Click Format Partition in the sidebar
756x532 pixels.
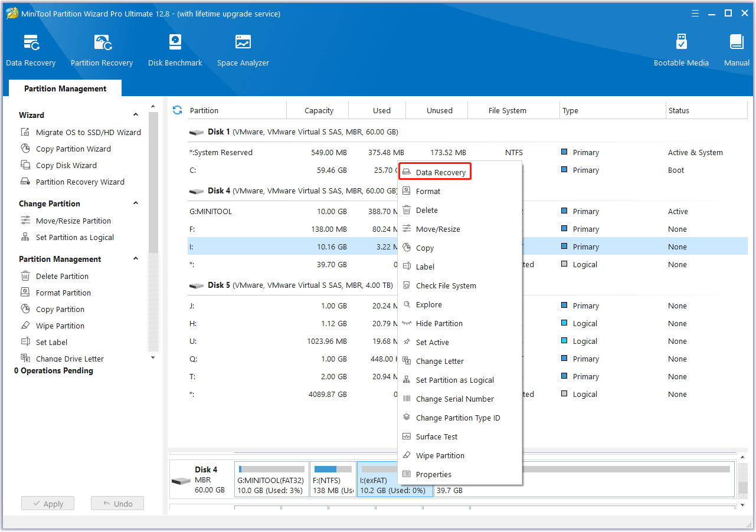pyautogui.click(x=55, y=293)
